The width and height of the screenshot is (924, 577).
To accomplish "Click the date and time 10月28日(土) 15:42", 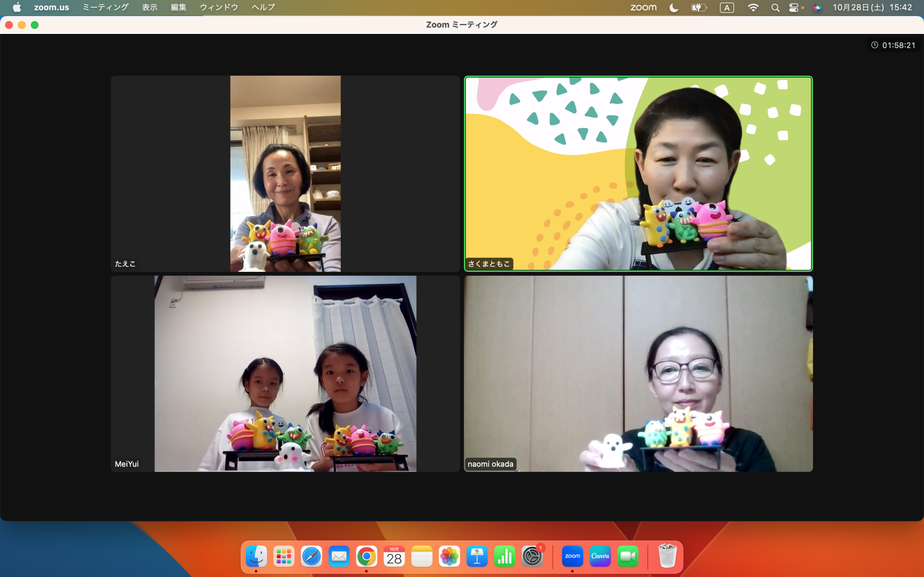I will click(x=873, y=7).
